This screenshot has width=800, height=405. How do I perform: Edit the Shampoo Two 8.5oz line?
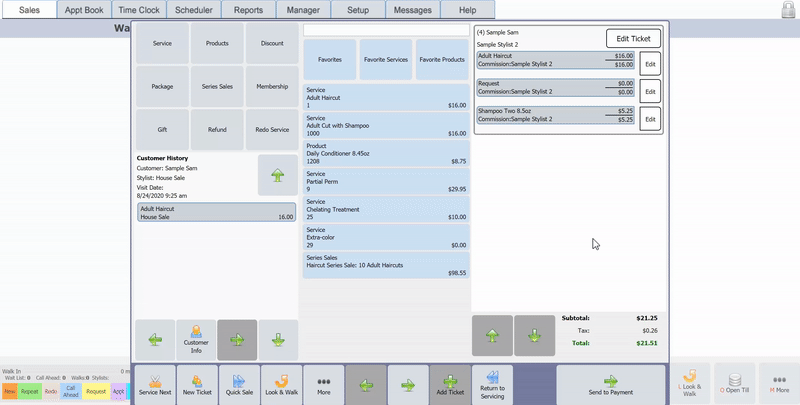[650, 119]
